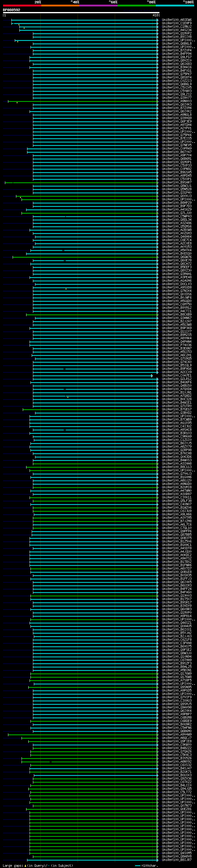The height and width of the screenshot is (868, 197).
Task: Open hit UniRef100_A4S234
Action: [177, 30]
